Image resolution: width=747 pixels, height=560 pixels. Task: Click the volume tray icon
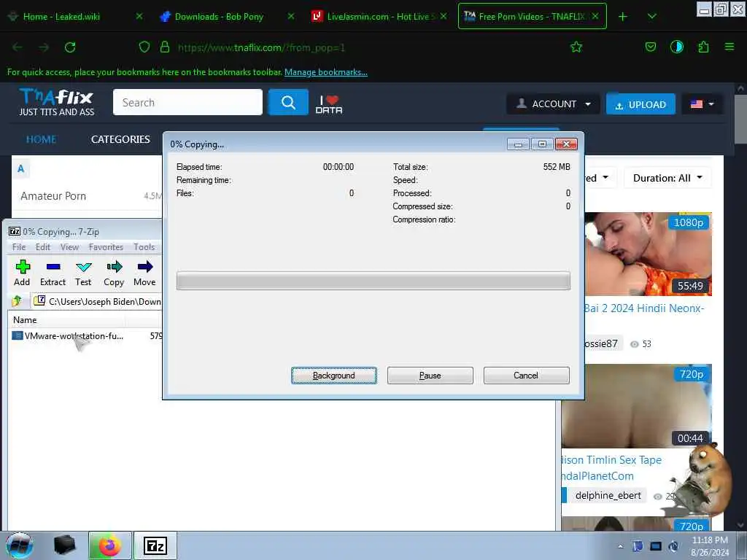coord(673,546)
